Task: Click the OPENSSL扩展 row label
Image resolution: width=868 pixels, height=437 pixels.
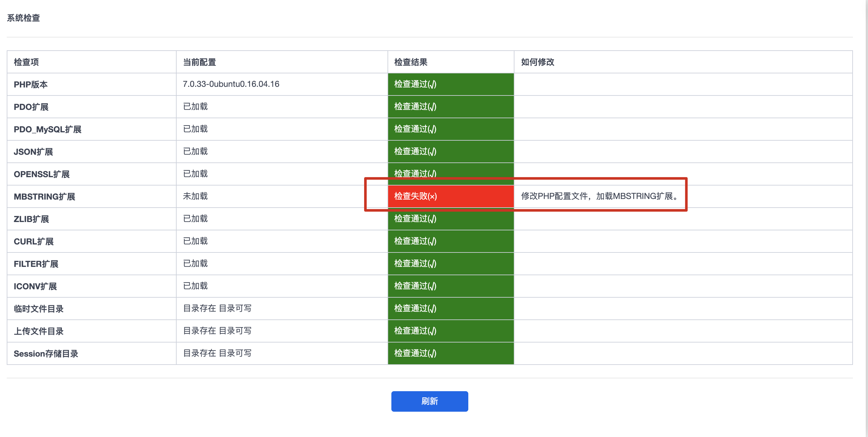Action: coord(41,174)
